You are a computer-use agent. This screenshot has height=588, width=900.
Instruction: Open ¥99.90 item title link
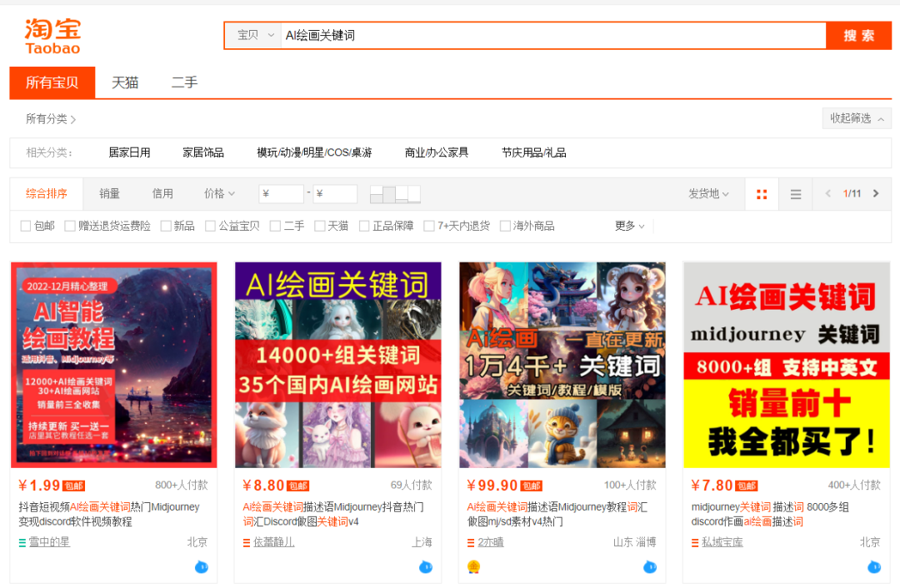(557, 515)
